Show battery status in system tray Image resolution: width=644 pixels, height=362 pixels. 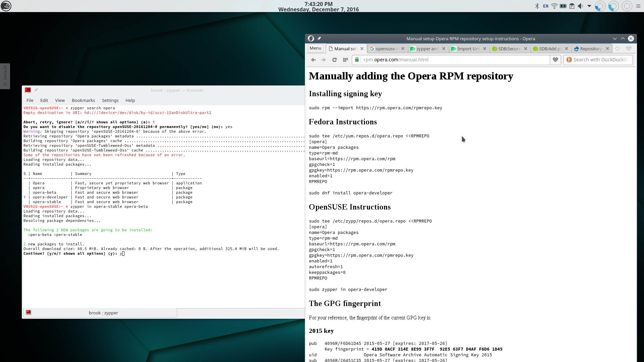563,6
